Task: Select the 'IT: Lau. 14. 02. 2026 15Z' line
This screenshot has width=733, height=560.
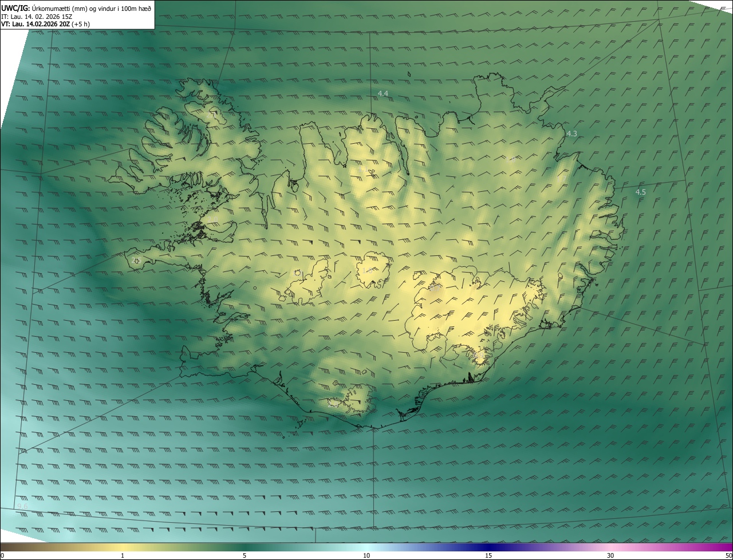Action: [x=37, y=17]
